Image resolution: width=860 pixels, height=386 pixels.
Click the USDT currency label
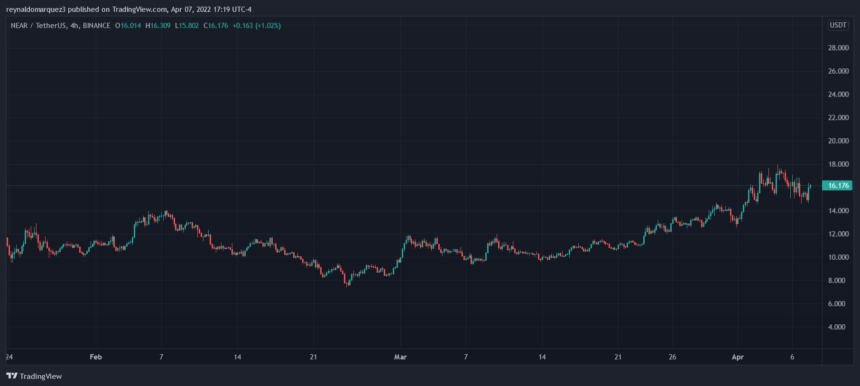tap(837, 25)
